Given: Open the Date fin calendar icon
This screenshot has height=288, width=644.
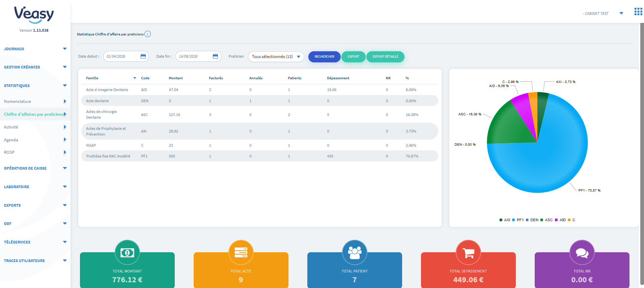Looking at the screenshot, I should (x=215, y=56).
